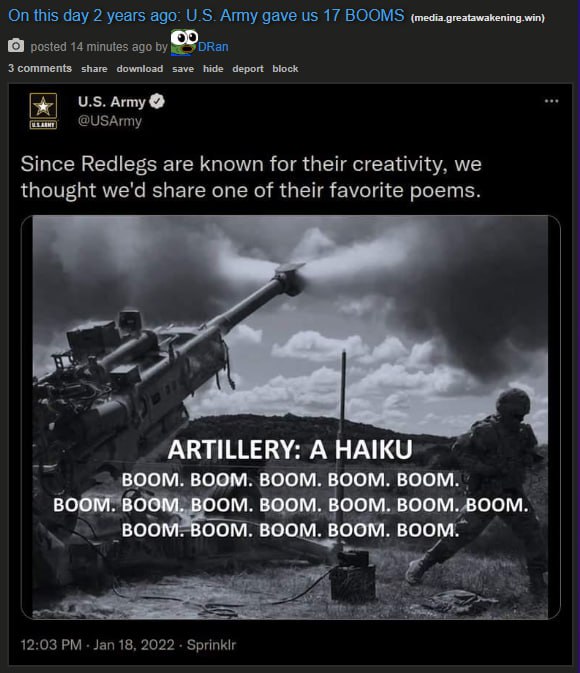Open the post title about 17 BOOMS

[x=206, y=15]
